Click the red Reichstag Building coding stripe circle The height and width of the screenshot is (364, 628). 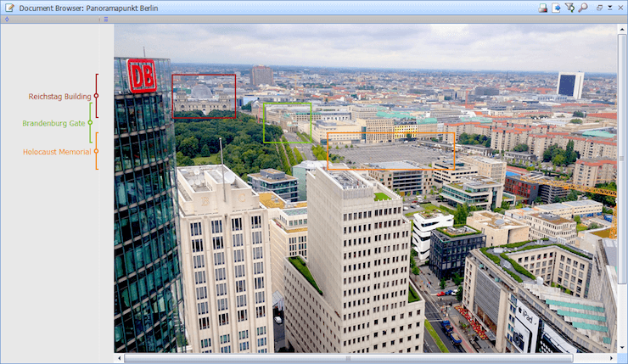96,96
